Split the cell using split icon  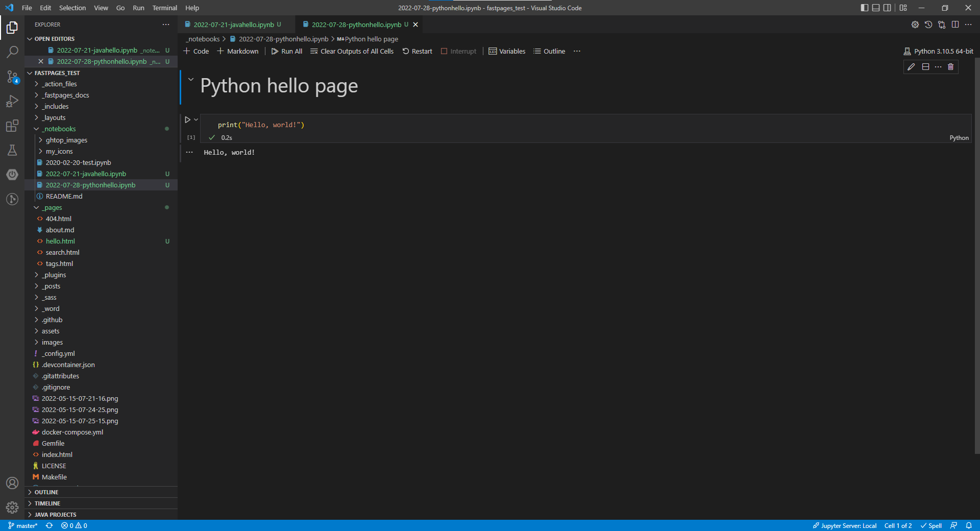[x=925, y=67]
